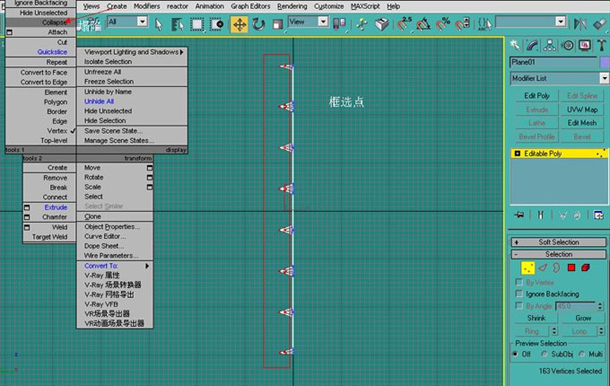
Task: Click the Edit Poly modifier button
Action: [x=537, y=96]
